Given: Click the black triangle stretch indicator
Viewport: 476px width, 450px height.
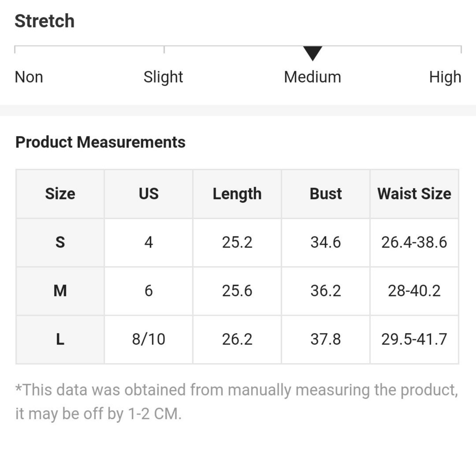Looking at the screenshot, I should coord(312,54).
